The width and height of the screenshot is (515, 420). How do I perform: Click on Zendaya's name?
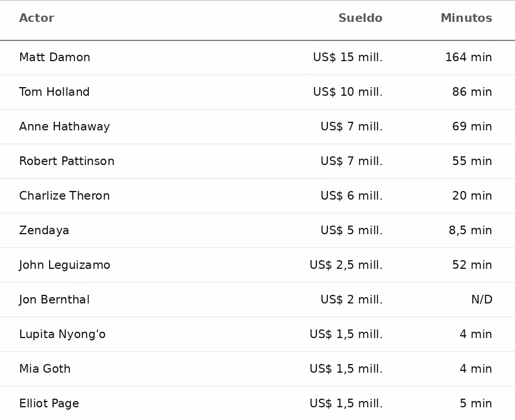tap(44, 230)
